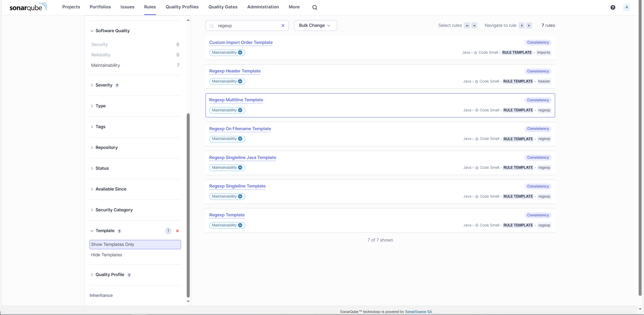The image size is (644, 315).
Task: Open the More menu
Action: (x=294, y=7)
